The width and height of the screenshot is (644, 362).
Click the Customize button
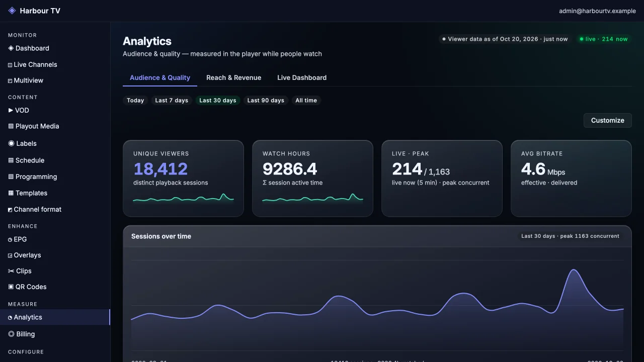(608, 120)
